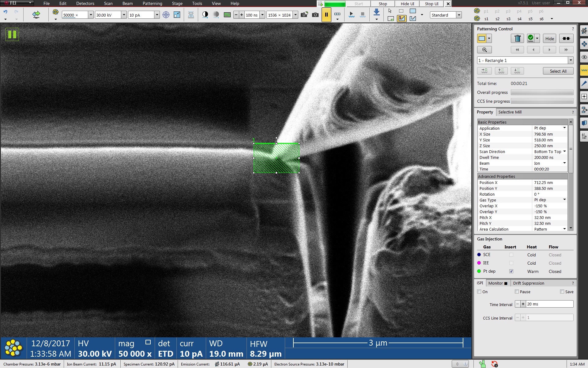588x368 pixels.
Task: Click the Time Interval 20 ms field
Action: pyautogui.click(x=549, y=304)
